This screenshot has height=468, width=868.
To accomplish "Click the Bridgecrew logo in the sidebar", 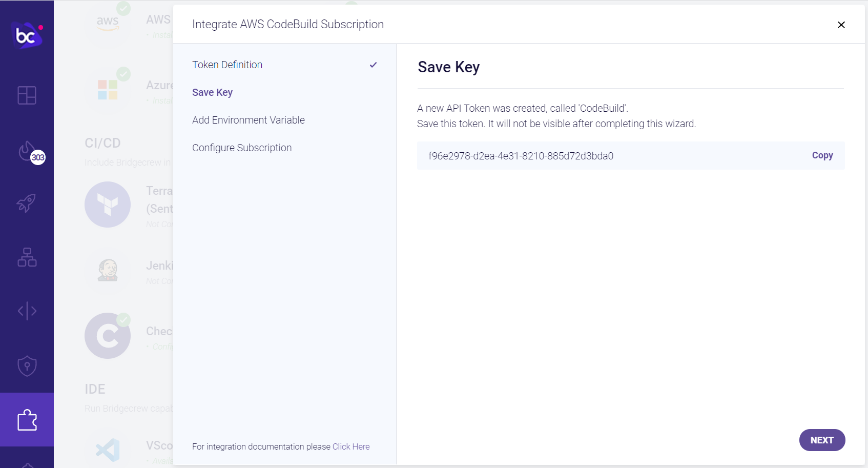I will [x=27, y=35].
